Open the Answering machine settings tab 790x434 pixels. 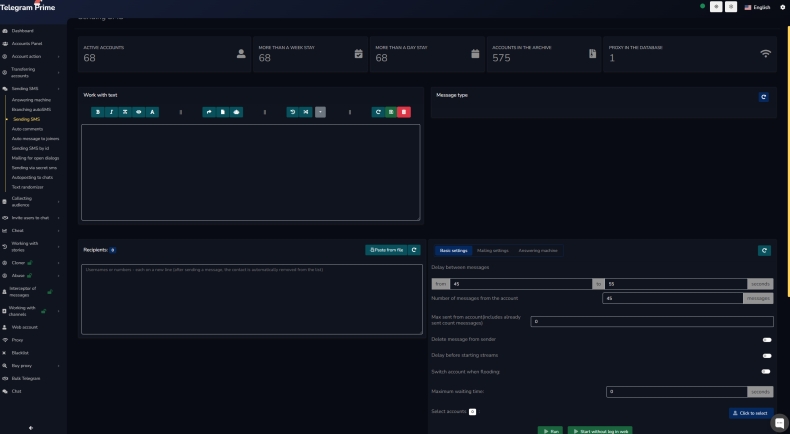(x=537, y=250)
